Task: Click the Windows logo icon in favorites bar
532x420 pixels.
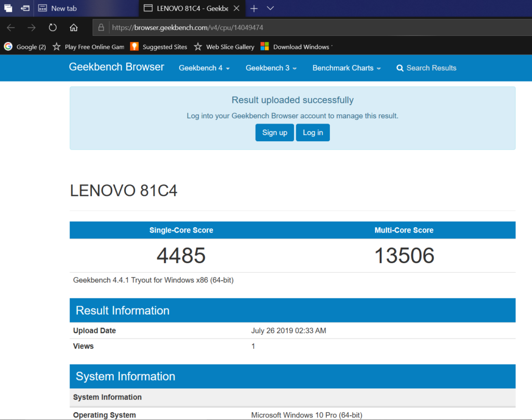Action: (x=264, y=46)
